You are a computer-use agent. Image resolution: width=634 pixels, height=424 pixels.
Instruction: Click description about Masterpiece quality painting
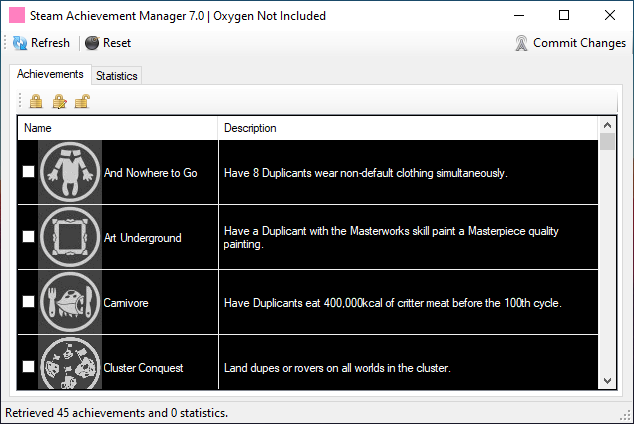pyautogui.click(x=391, y=237)
